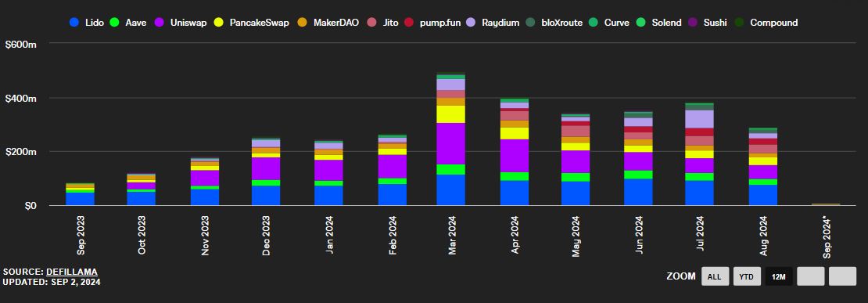The width and height of the screenshot is (868, 303).
Task: Click the Jan 2024 stacked bar
Action: (328, 173)
